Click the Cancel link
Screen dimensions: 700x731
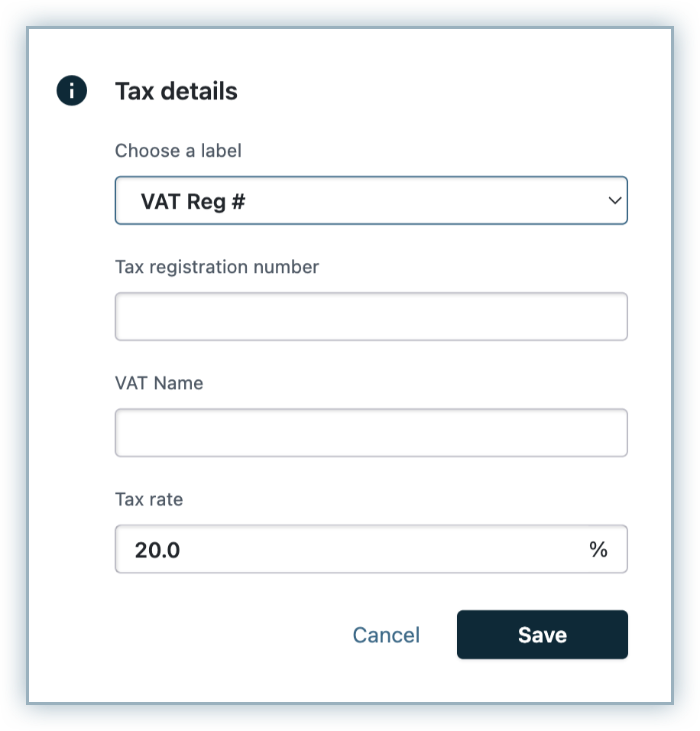[386, 635]
